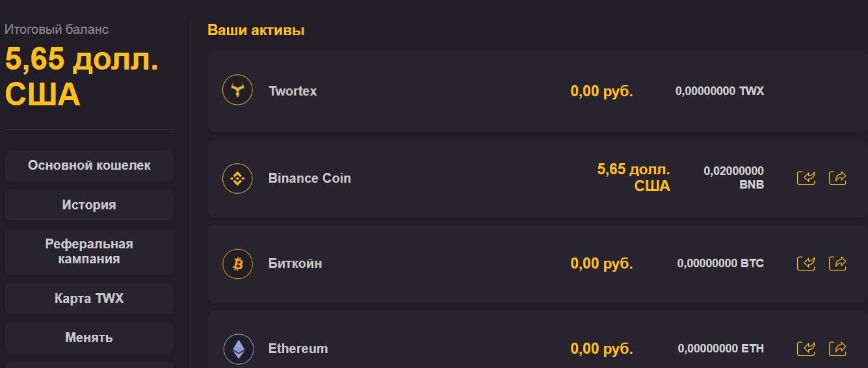The height and width of the screenshot is (368, 868).
Task: Open deposit for Binance Coin
Action: click(x=806, y=178)
